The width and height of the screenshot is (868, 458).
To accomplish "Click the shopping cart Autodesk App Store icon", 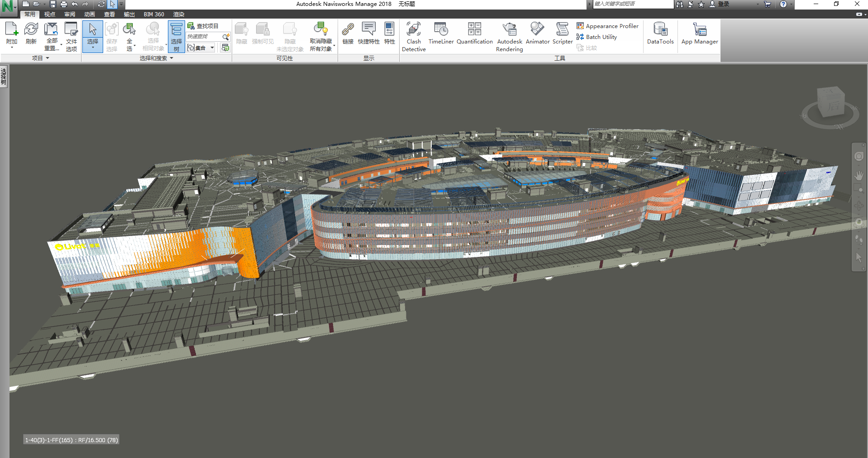I will [768, 4].
